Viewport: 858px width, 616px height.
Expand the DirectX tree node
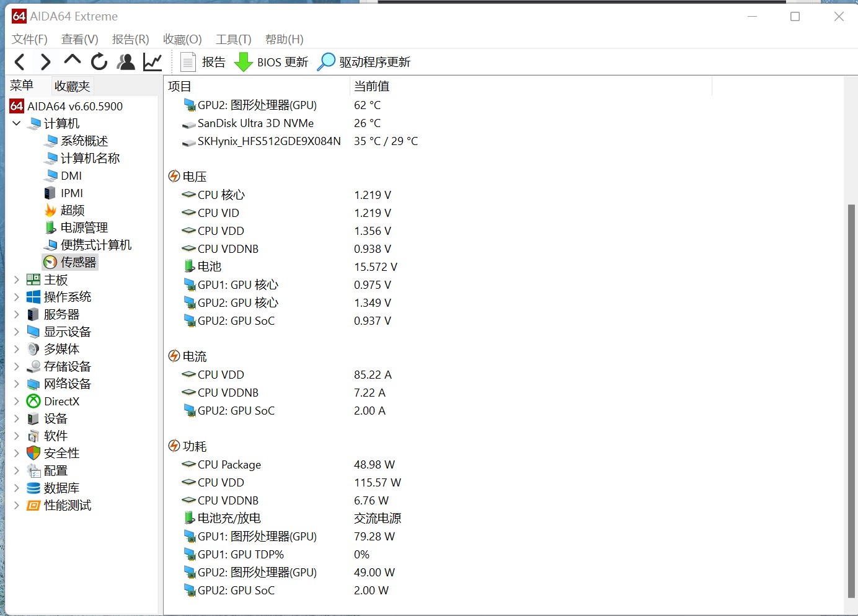(x=17, y=401)
